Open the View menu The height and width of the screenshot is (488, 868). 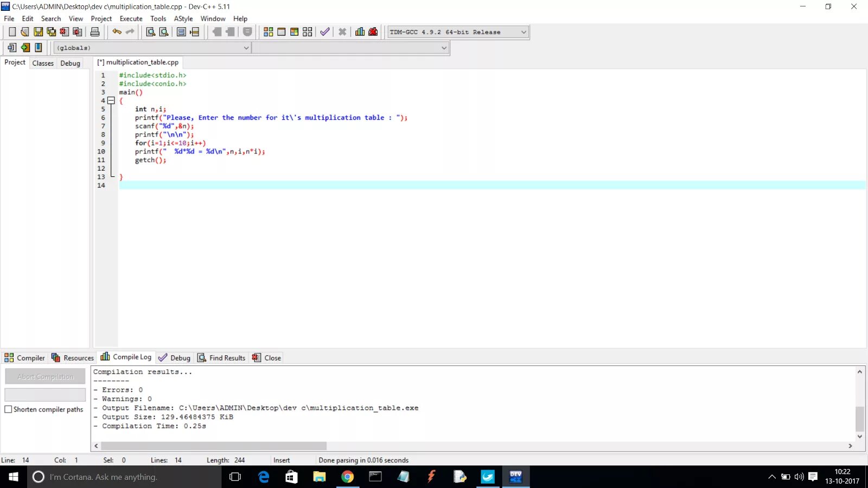[x=76, y=18]
